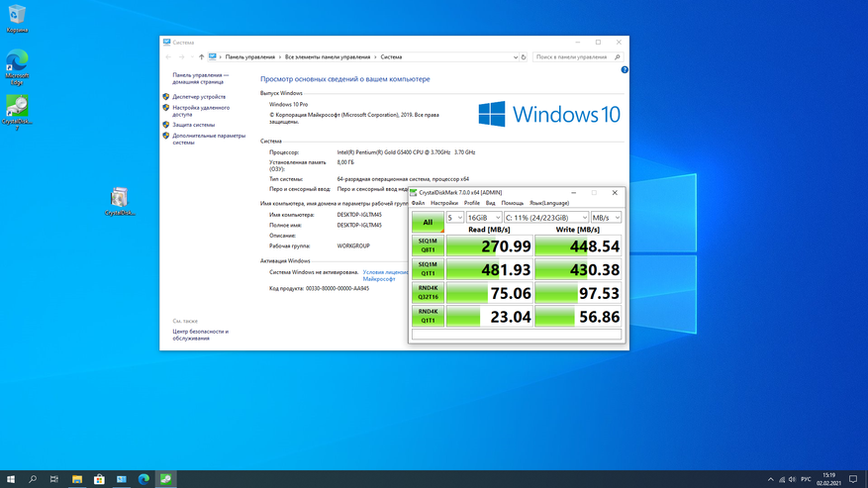Open Task View on the taskbar
The image size is (868, 488).
[54, 479]
